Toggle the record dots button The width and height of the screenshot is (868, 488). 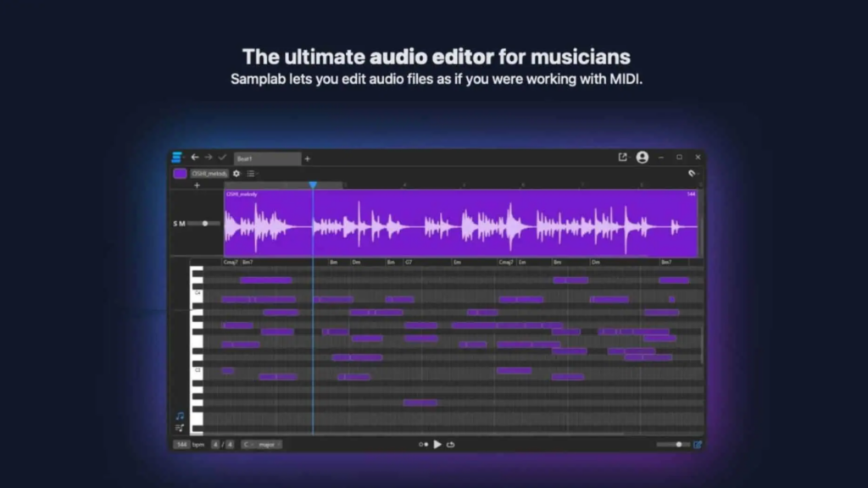click(424, 444)
